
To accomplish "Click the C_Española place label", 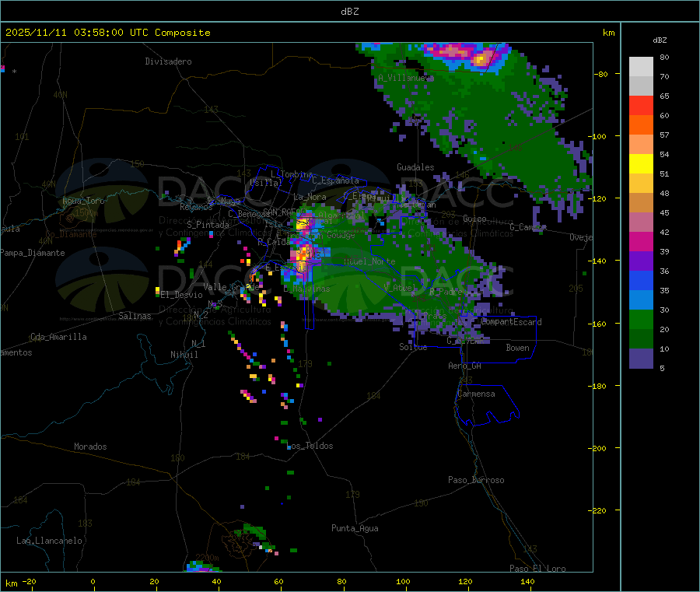I will point(335,180).
